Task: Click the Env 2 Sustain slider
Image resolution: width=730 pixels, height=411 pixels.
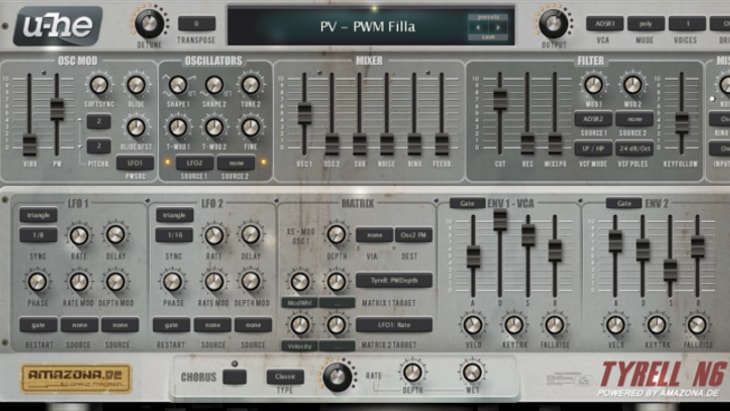Action: click(670, 270)
